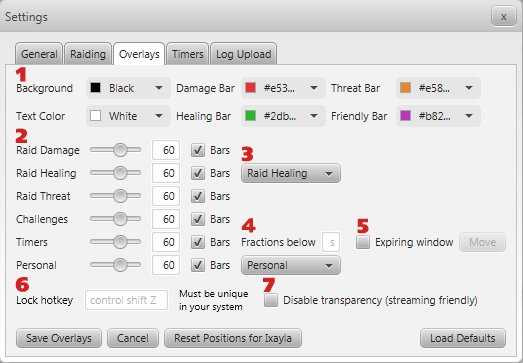The height and width of the screenshot is (363, 523).
Task: Click Reset Positions for Ixayla
Action: pyautogui.click(x=233, y=338)
